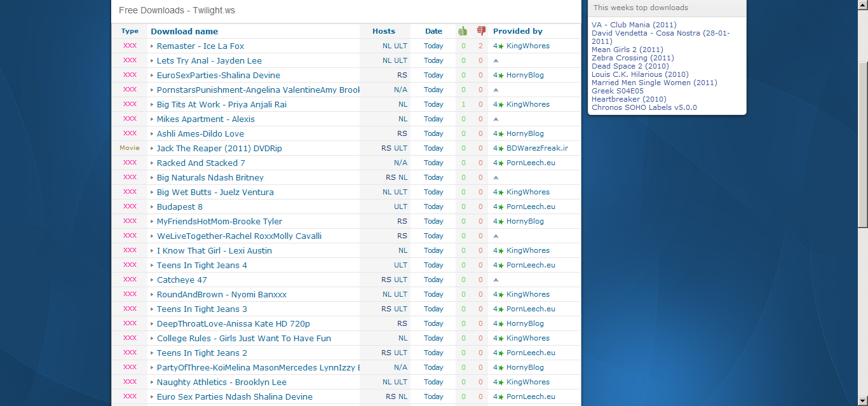Click the star icon in College Rules row
The height and width of the screenshot is (406, 868).
click(501, 339)
